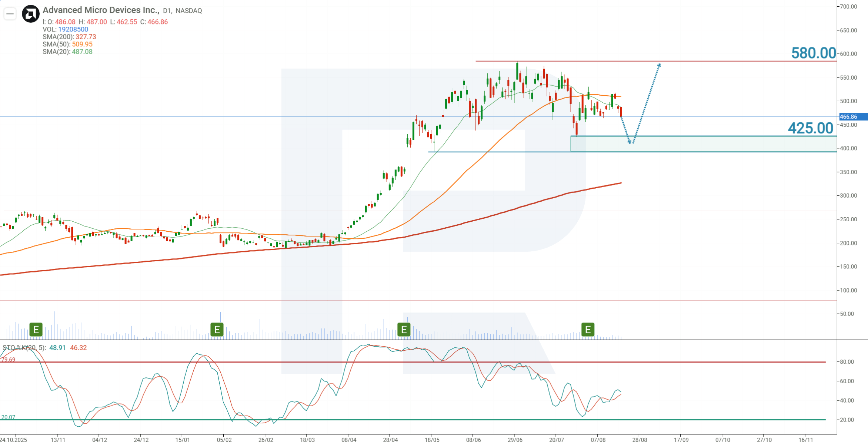Image resolution: width=868 pixels, height=443 pixels.
Task: Click the '400.00' price axis label
Action: pyautogui.click(x=849, y=148)
